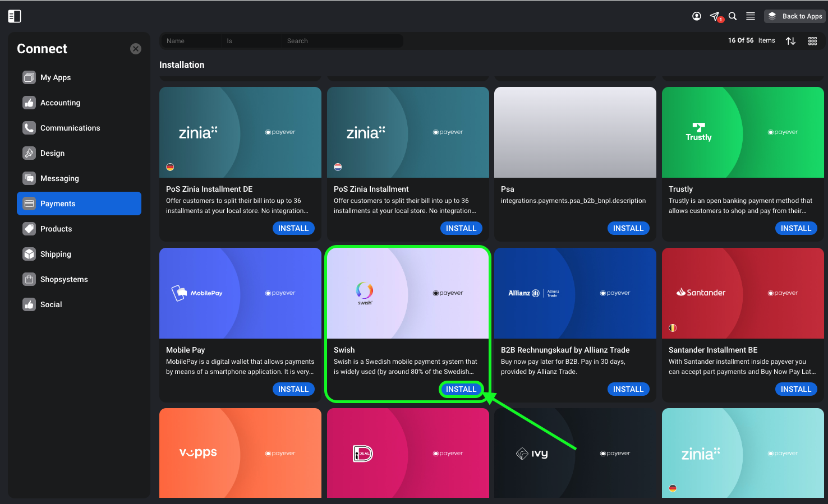Click the Social thumbs-up icon

point(29,304)
